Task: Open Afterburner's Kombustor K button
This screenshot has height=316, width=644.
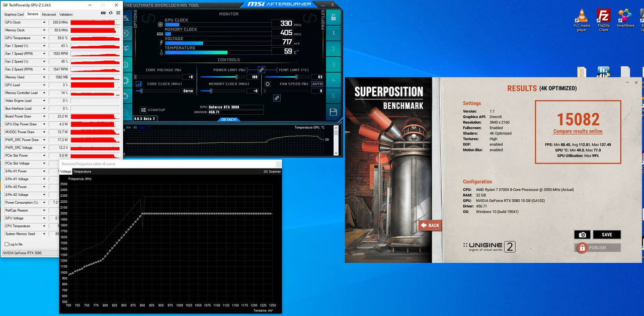Action: click(126, 33)
